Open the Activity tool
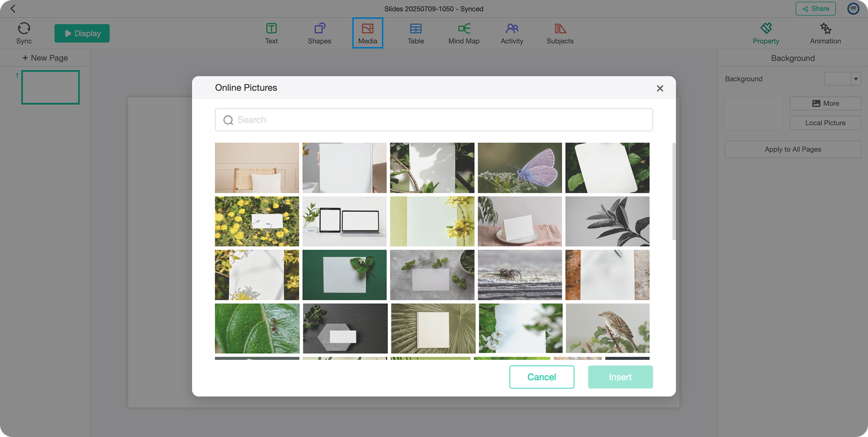Screen dimensions: 868x437 click(x=512, y=29)
